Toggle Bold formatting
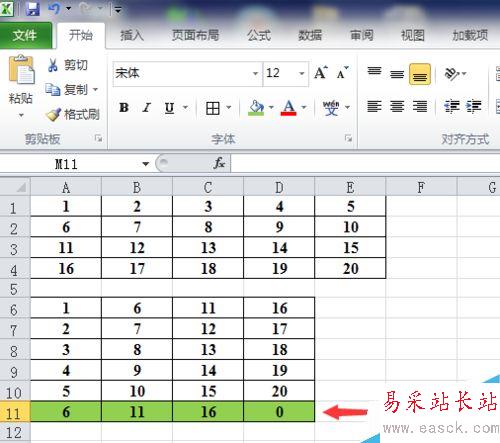Screen dimensions: 500x443 coord(124,108)
